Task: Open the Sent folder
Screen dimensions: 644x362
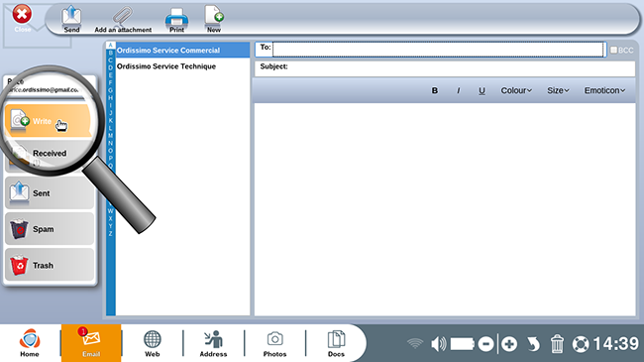Action: (50, 193)
